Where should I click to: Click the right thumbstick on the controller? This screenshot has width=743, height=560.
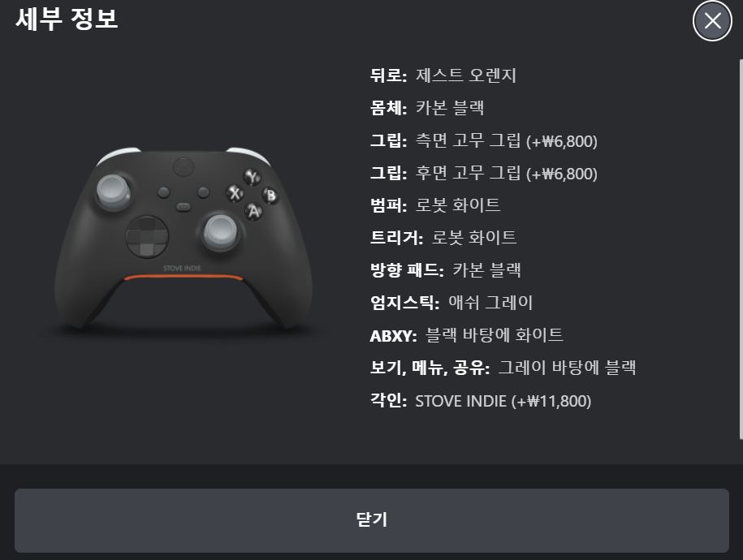220,231
